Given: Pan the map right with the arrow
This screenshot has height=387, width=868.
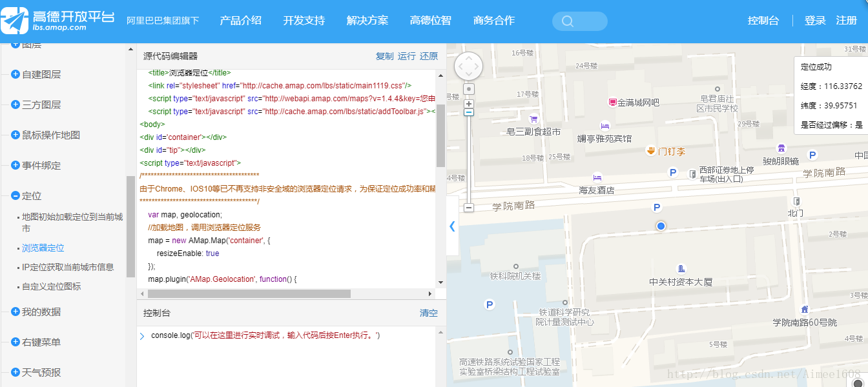Looking at the screenshot, I should tap(478, 66).
